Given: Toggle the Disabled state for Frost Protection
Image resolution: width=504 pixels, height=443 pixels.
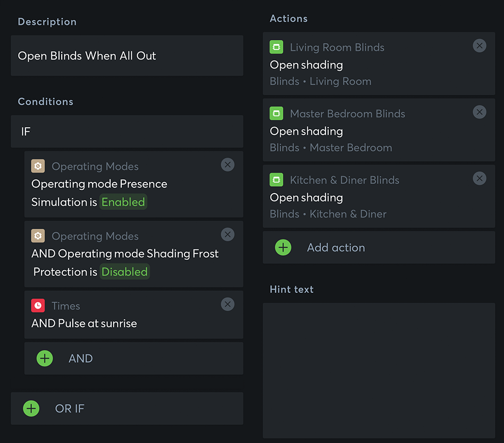Looking at the screenshot, I should point(124,272).
